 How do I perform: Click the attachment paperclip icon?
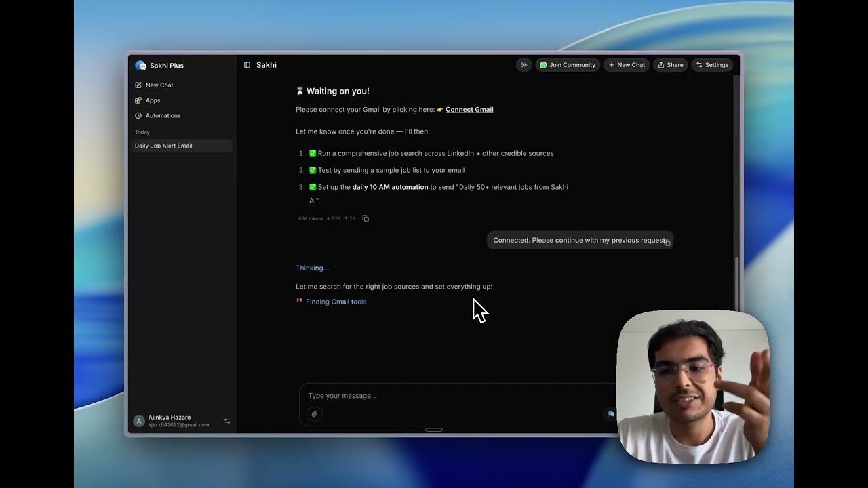click(x=315, y=413)
